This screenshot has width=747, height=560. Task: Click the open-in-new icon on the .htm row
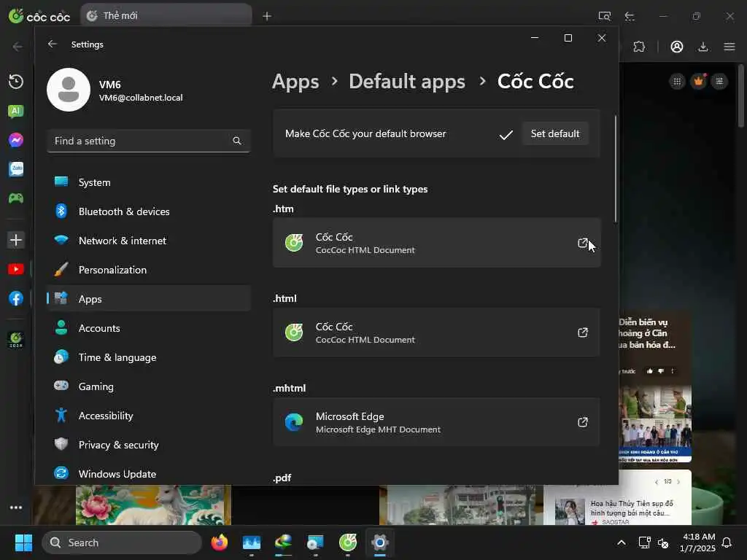(583, 243)
